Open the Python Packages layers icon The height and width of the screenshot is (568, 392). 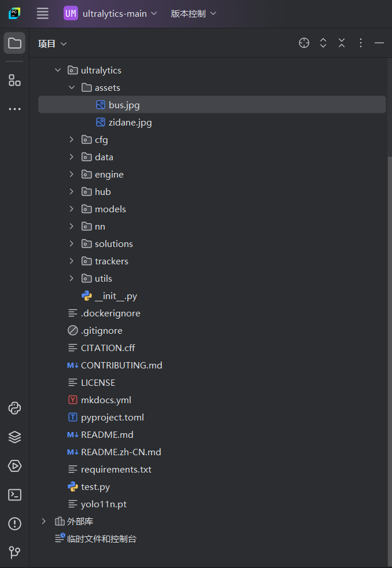tap(14, 437)
